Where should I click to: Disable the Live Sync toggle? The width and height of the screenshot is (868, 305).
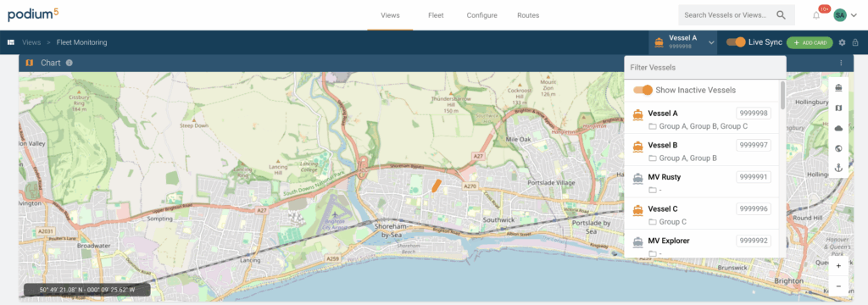click(x=736, y=42)
